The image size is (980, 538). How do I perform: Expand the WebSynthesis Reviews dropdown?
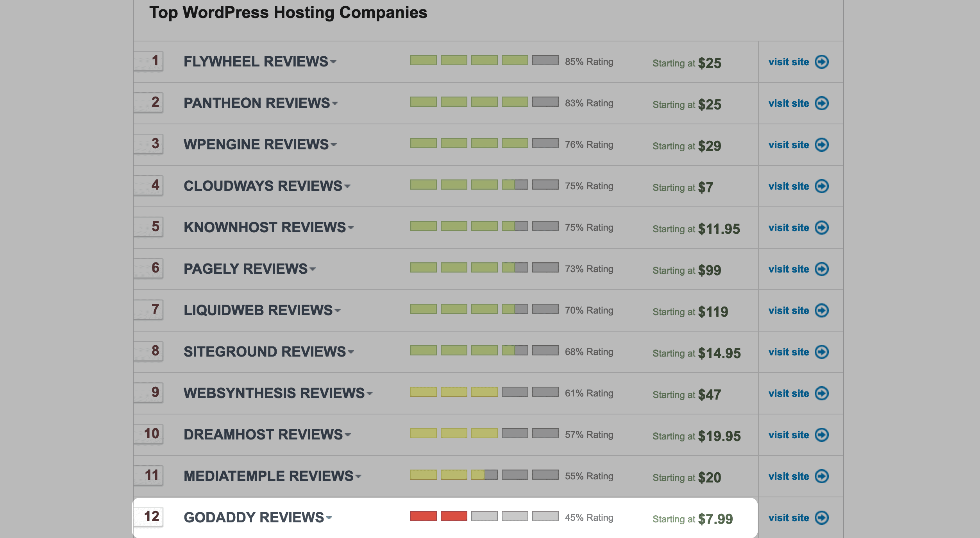370,393
